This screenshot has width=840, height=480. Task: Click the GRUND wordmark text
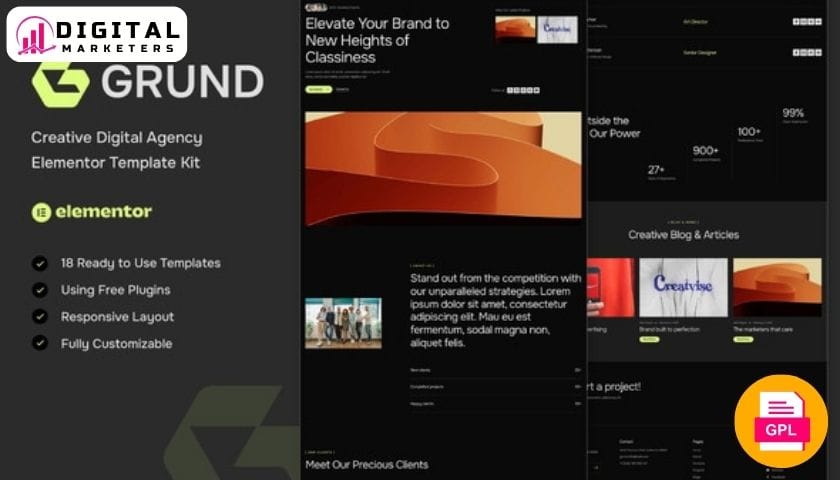pyautogui.click(x=182, y=82)
